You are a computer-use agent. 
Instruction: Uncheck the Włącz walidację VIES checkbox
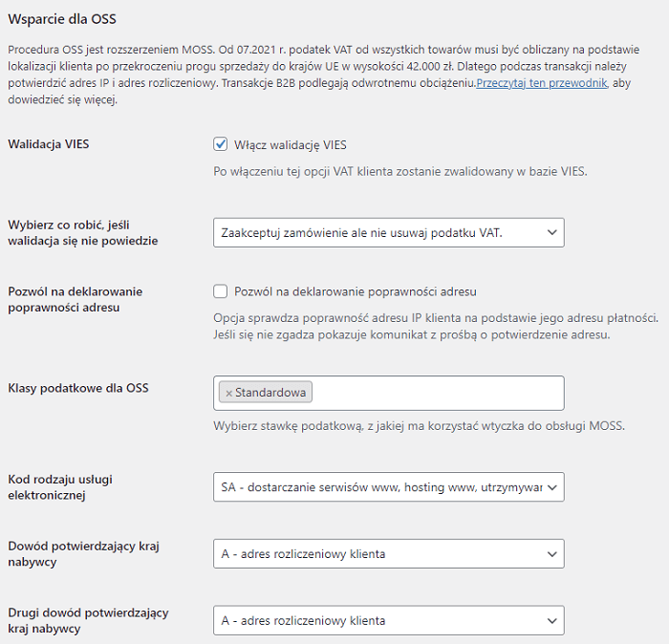pyautogui.click(x=220, y=144)
